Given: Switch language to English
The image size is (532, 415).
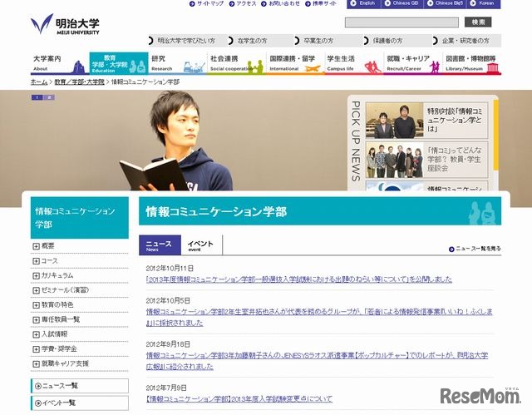Looking at the screenshot, I should point(364,3).
